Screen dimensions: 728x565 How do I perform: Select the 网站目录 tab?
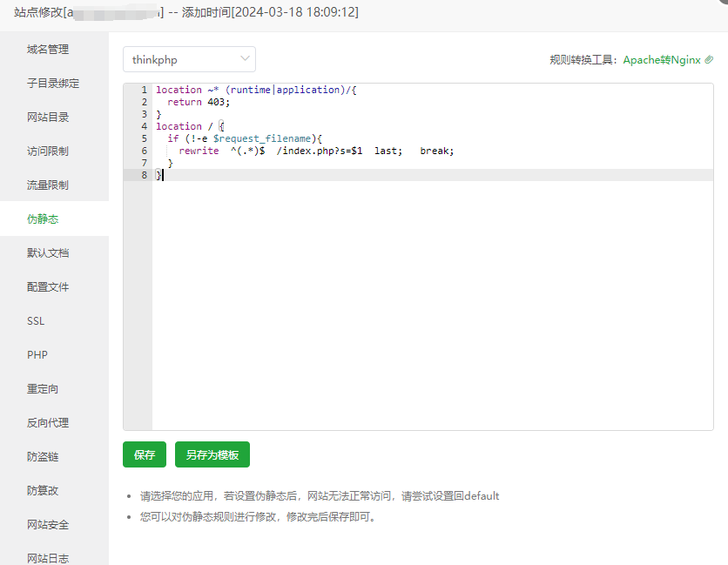coord(48,118)
